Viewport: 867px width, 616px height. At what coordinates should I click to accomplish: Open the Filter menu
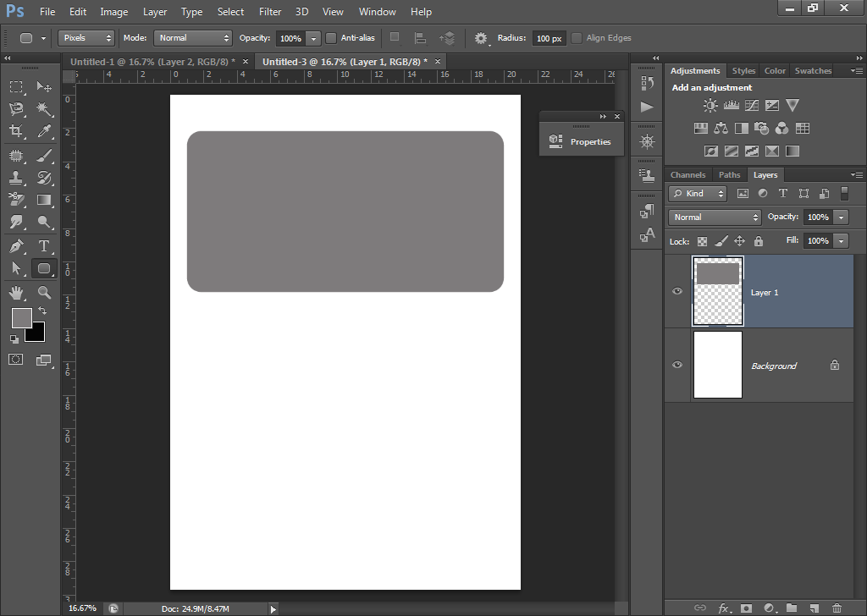click(270, 11)
